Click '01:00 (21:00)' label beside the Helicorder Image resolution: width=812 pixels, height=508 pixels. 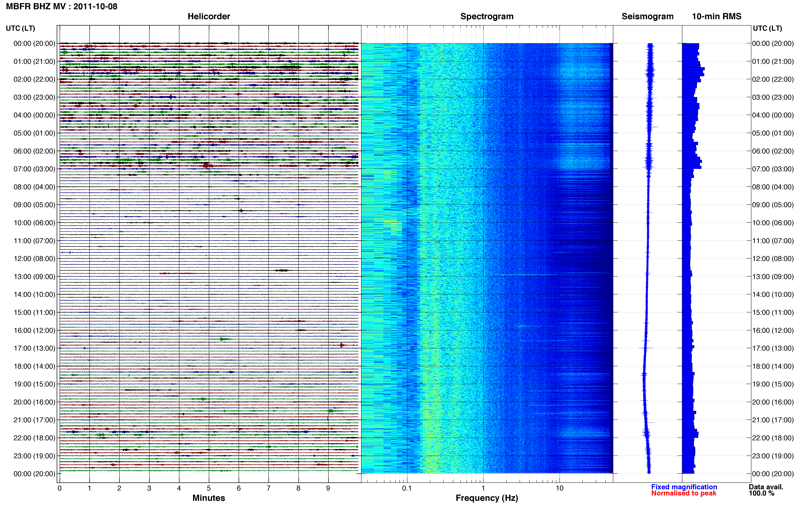coord(35,62)
